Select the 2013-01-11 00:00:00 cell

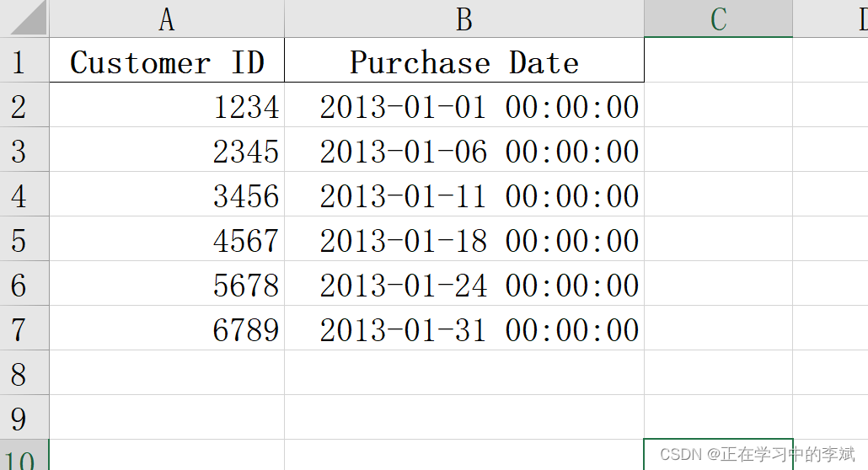click(463, 194)
